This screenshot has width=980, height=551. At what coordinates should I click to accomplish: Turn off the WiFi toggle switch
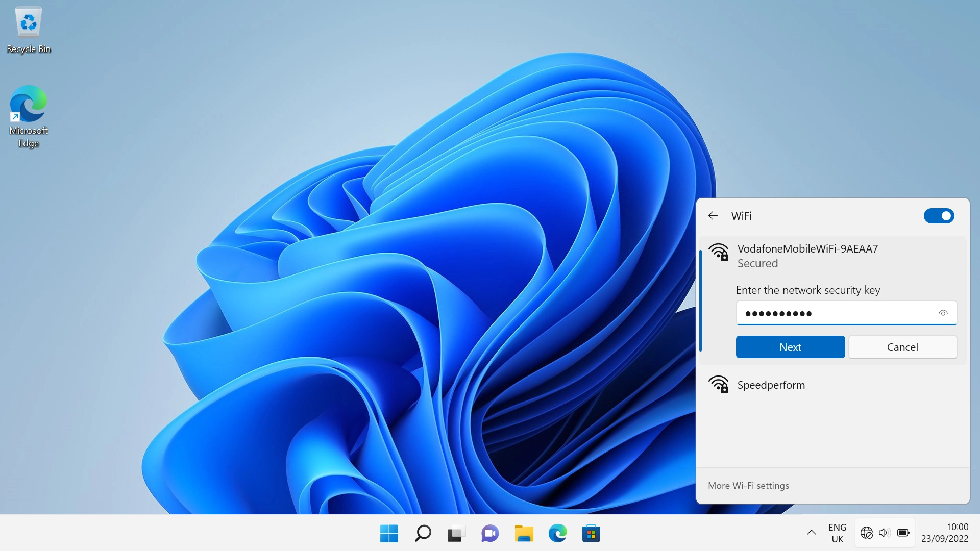click(x=939, y=216)
